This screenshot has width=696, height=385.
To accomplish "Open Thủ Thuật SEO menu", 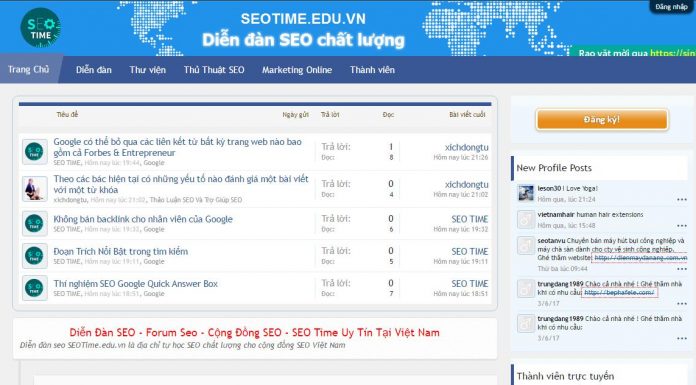I will 214,70.
